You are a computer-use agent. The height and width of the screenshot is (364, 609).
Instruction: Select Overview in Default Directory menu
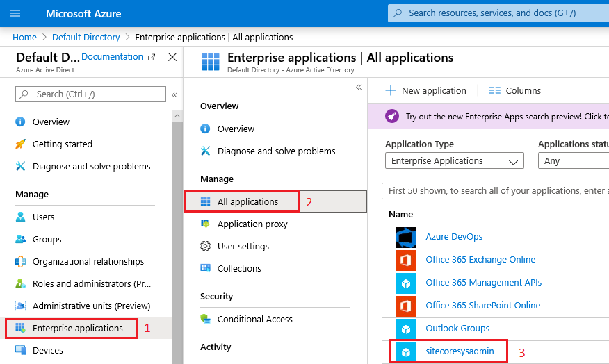[51, 122]
